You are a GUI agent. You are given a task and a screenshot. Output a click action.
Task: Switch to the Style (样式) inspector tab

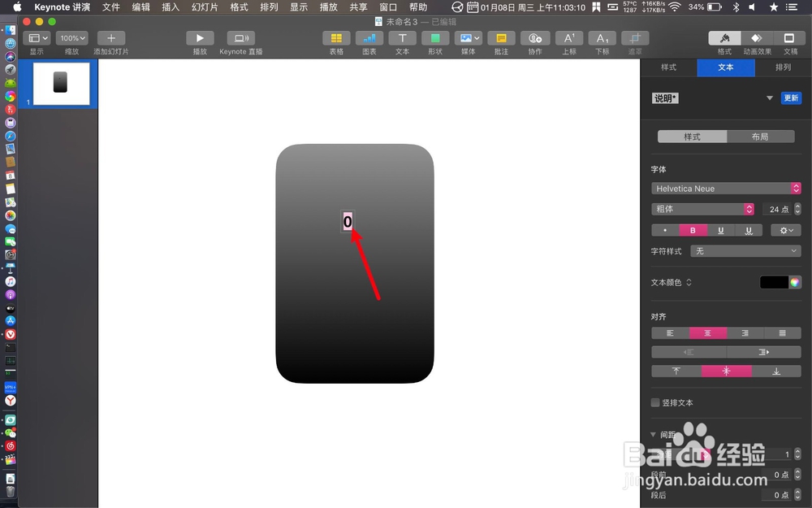(668, 67)
